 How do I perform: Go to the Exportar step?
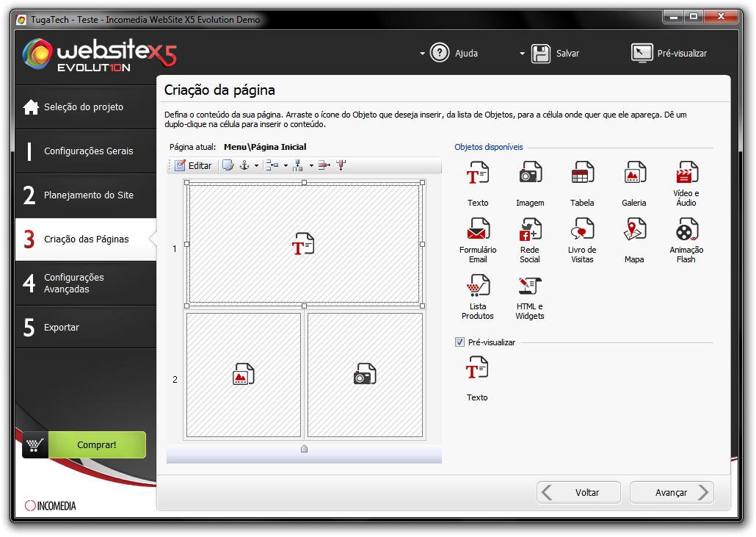(x=86, y=327)
